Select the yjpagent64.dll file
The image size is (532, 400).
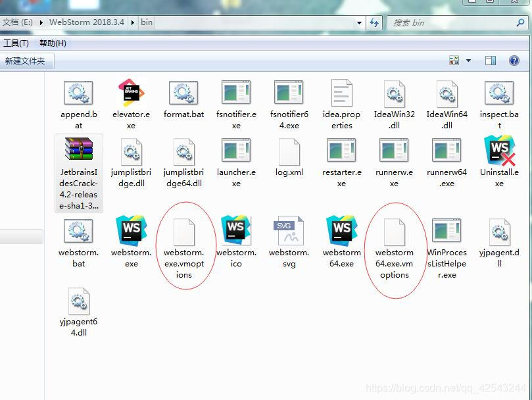pyautogui.click(x=78, y=312)
